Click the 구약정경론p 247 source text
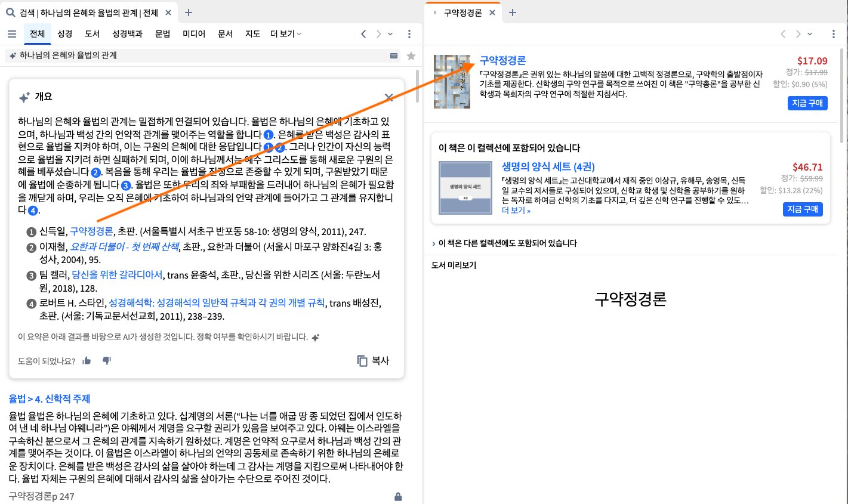This screenshot has height=504, width=848. click(42, 496)
